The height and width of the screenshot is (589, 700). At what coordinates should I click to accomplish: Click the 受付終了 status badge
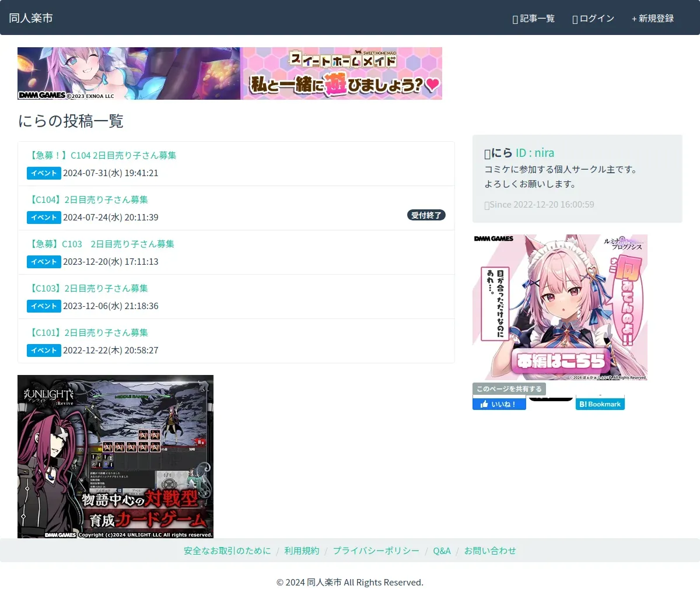point(426,215)
